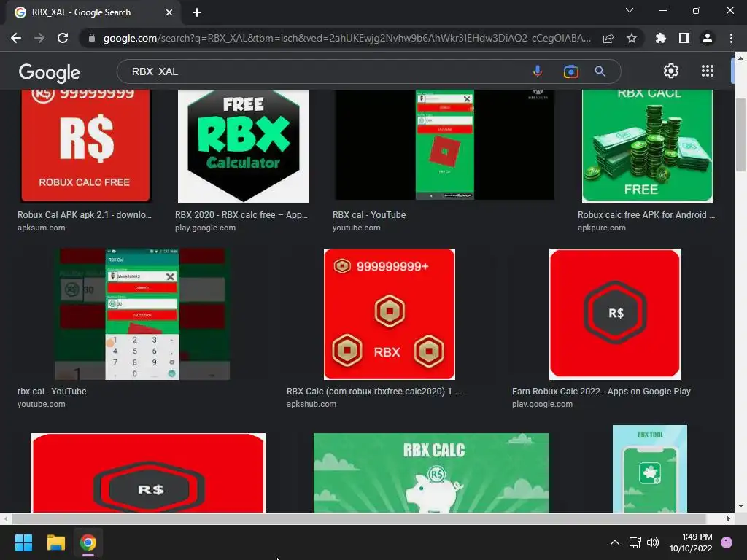747x560 pixels.
Task: Click vertical scrollbar down arrow
Action: [740, 506]
